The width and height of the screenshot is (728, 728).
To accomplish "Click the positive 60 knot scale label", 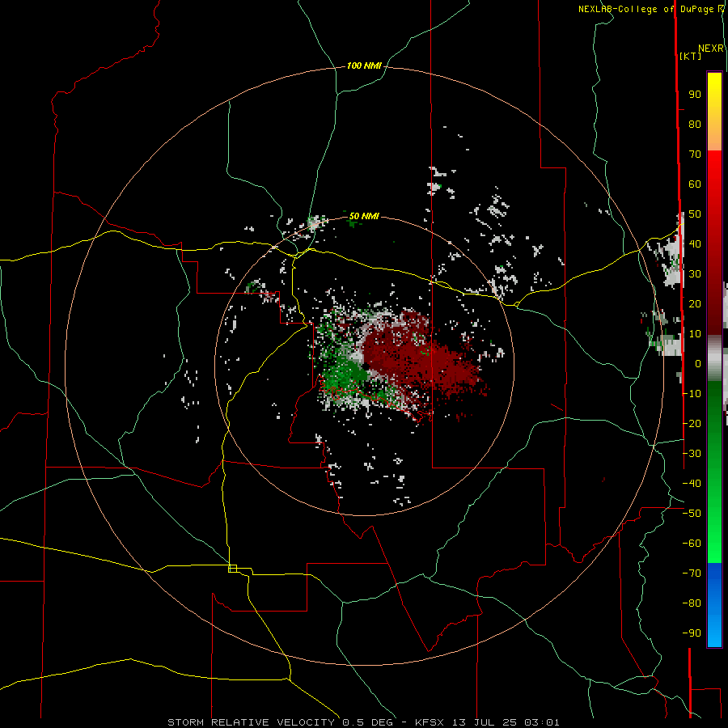I will click(695, 184).
